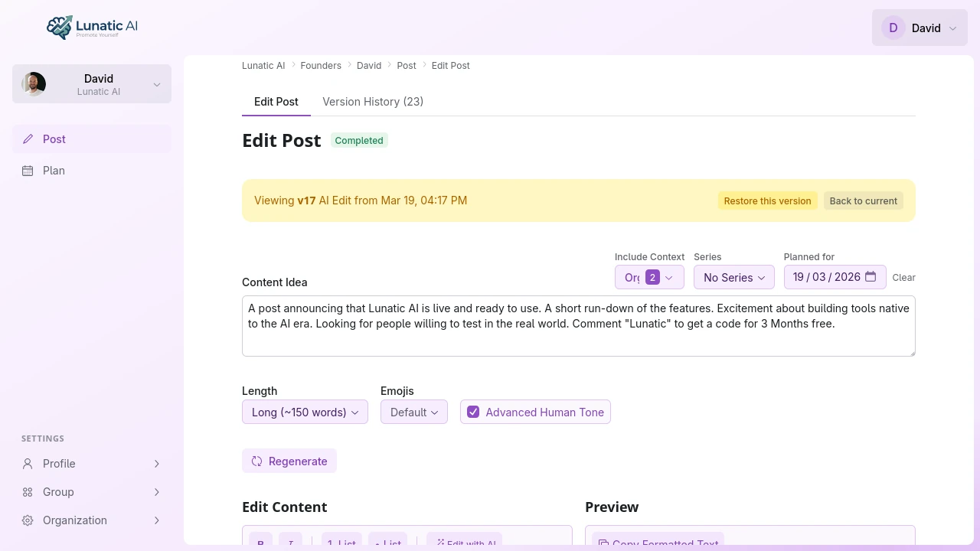This screenshot has height=551, width=980.
Task: Go to David breadcrumb
Action: [x=369, y=65]
